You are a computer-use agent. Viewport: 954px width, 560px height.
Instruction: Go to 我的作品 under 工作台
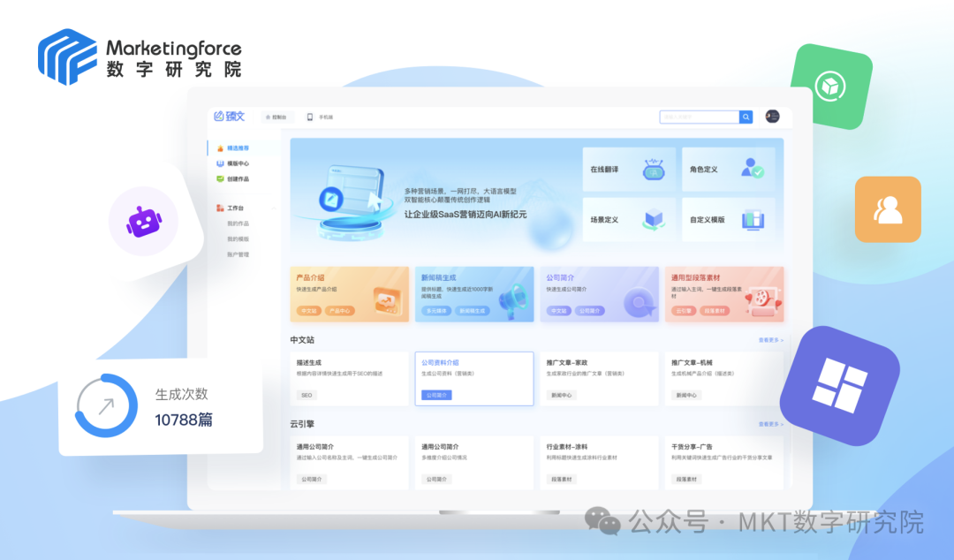click(x=238, y=223)
